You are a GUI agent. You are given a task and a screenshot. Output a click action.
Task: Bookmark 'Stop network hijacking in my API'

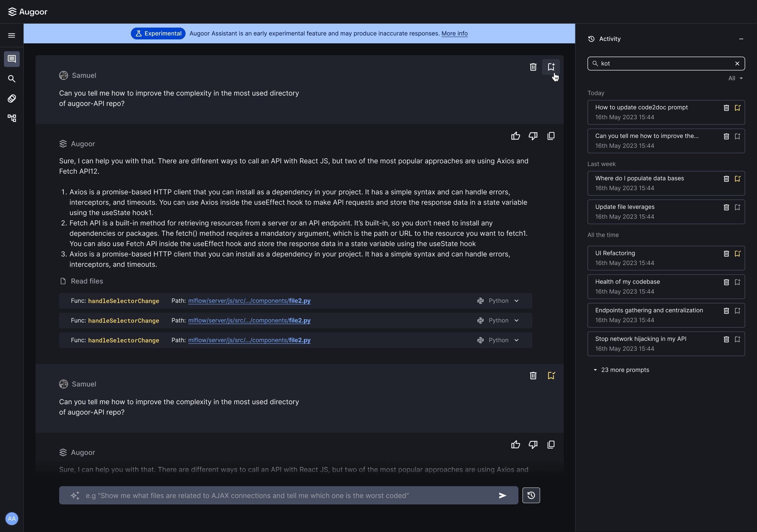point(738,339)
